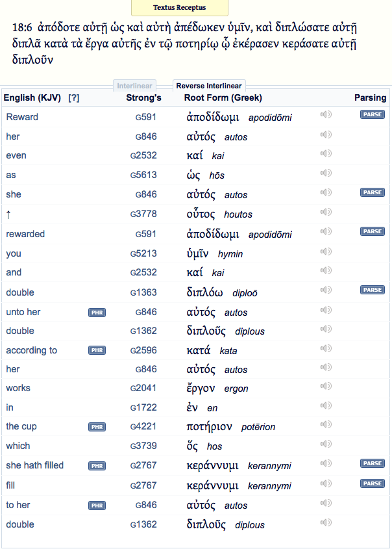Click the [?] help link next to English (KJV)
The image size is (392, 551).
pos(74,97)
